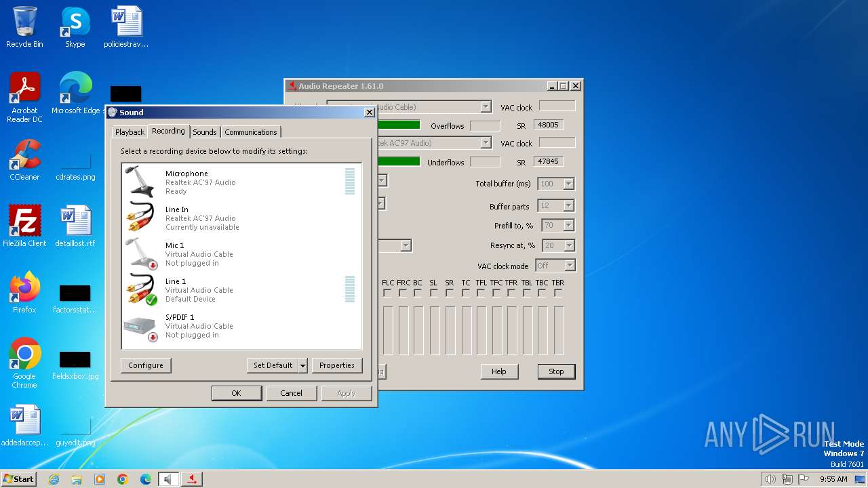Click the taskbar clock showing 9:55 AM
Screen dimensions: 868x488
pyautogui.click(x=833, y=479)
